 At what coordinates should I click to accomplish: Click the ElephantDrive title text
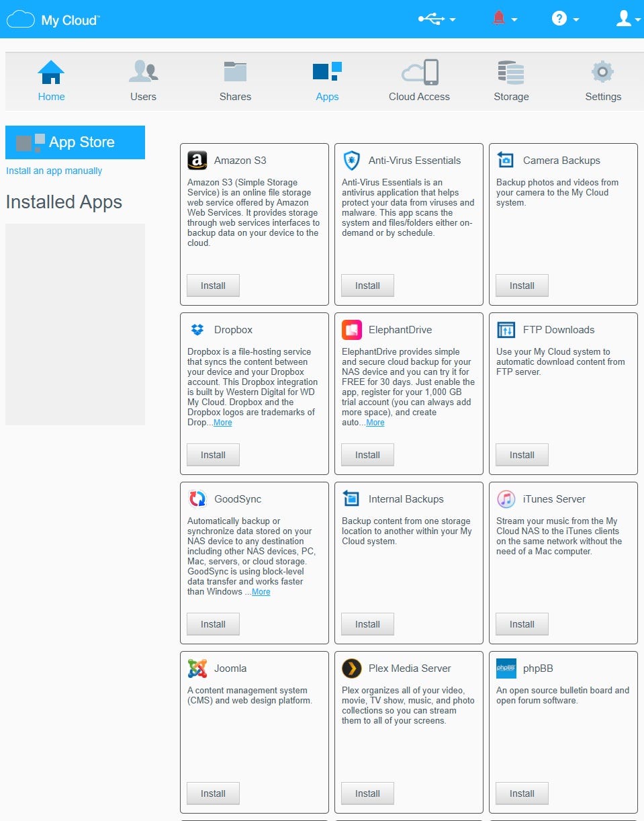click(400, 330)
